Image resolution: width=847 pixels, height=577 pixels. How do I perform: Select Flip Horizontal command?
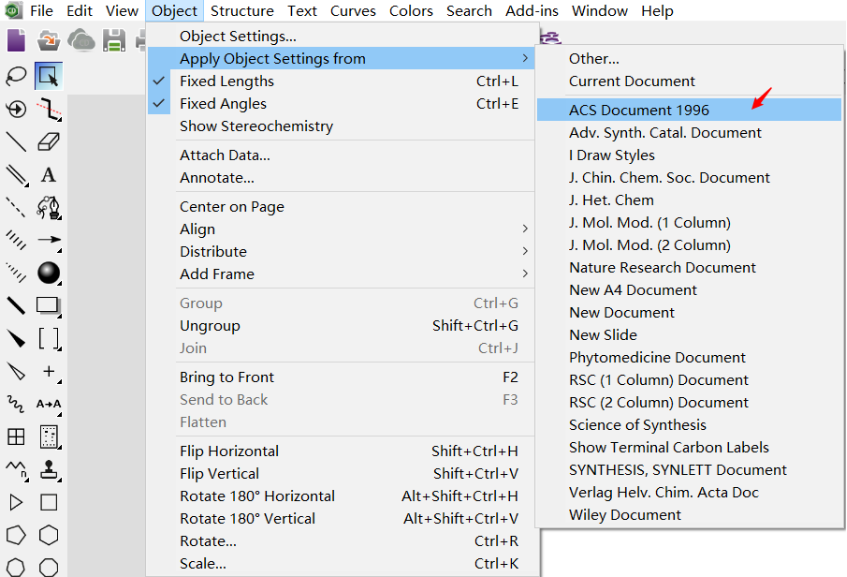229,451
